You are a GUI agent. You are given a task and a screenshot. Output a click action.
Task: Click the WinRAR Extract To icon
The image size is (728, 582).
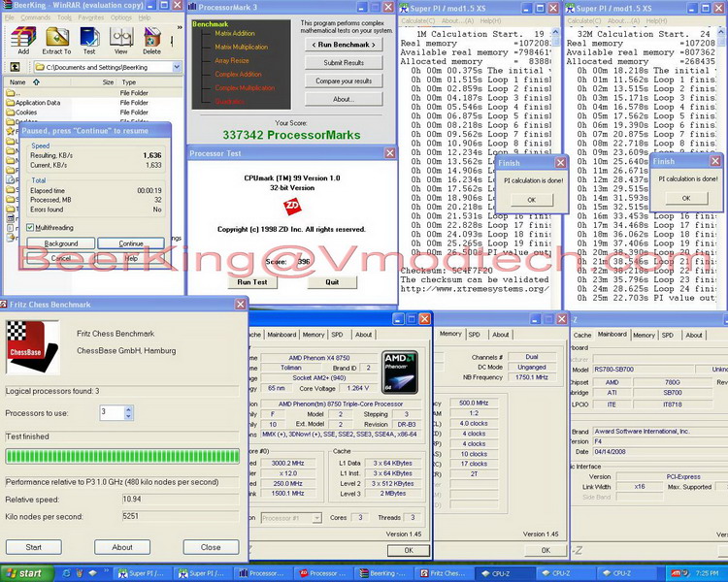click(56, 40)
